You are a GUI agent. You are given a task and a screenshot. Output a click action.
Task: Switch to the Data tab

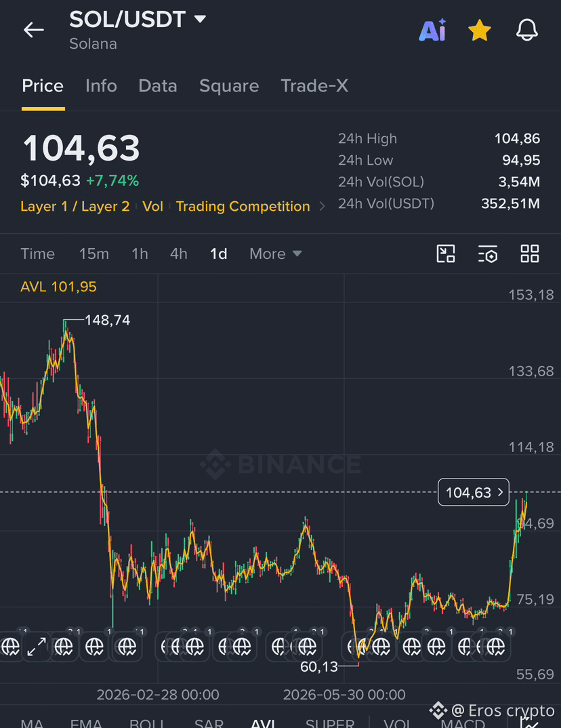[x=158, y=86]
